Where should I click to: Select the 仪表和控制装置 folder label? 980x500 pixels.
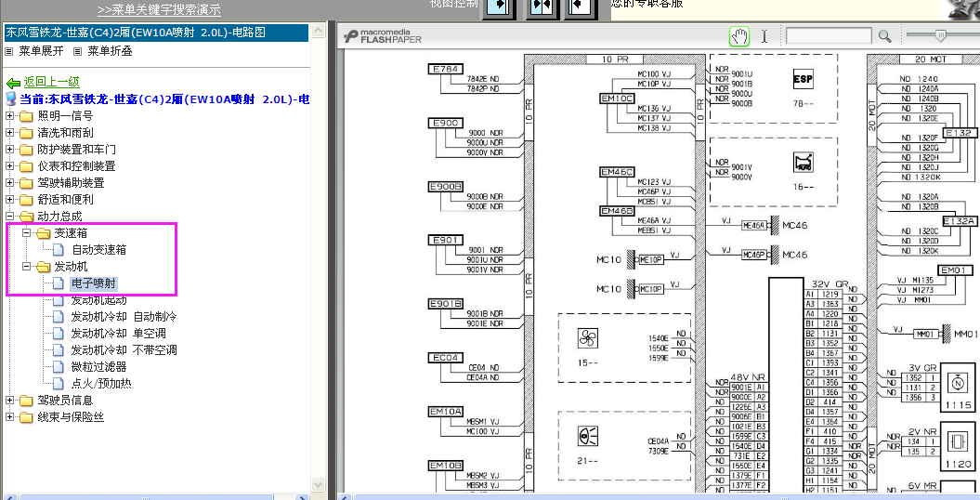click(x=76, y=166)
